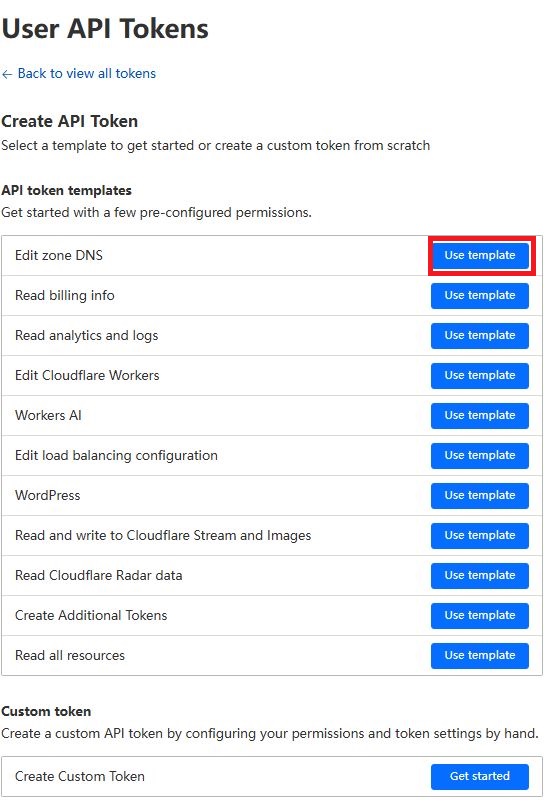551x804 pixels.
Task: Use template for Read billing info
Action: 479,295
